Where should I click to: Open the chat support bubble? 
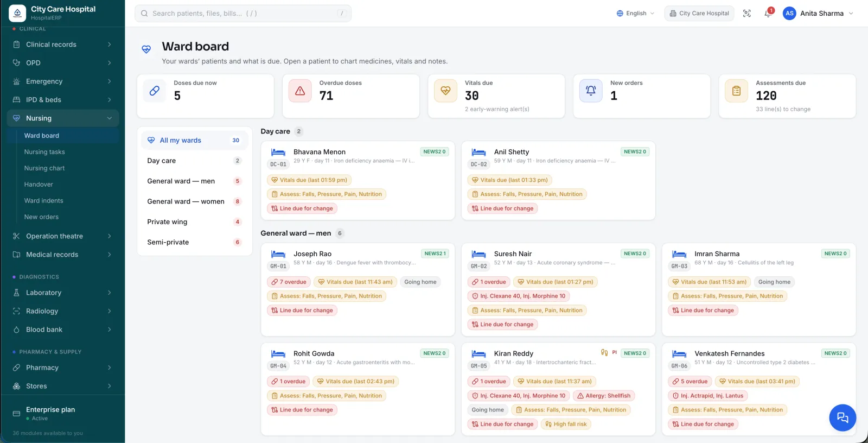[x=843, y=417]
